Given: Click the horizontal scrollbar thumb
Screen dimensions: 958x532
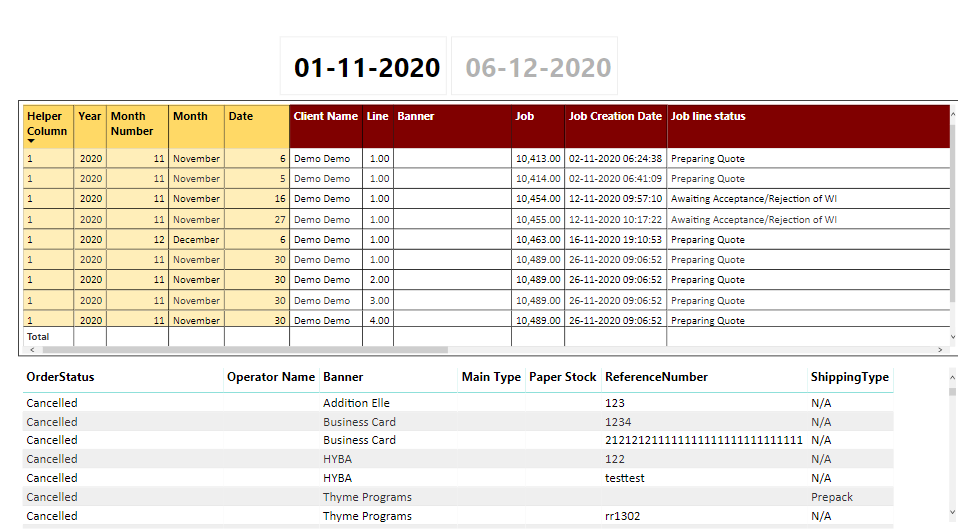Looking at the screenshot, I should 245,350.
